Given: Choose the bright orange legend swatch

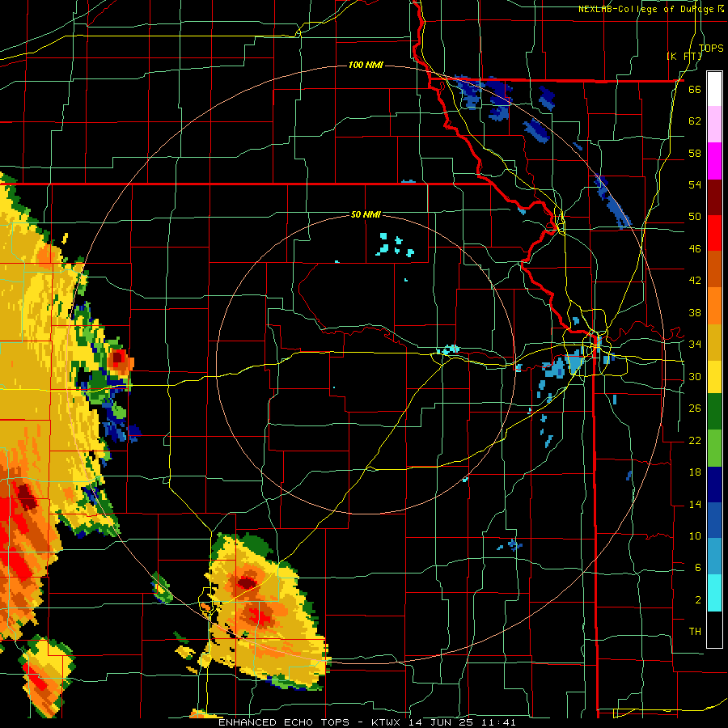Looking at the screenshot, I should (714, 306).
